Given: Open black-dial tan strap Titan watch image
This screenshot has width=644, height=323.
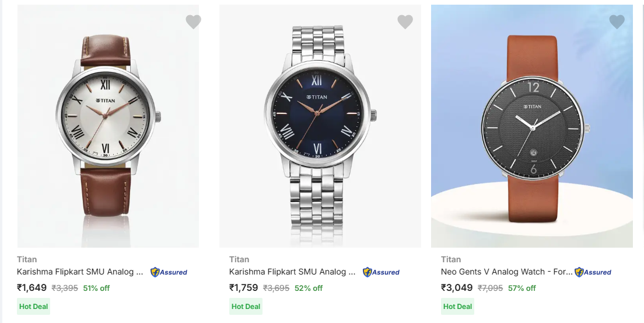Looking at the screenshot, I should (531, 126).
